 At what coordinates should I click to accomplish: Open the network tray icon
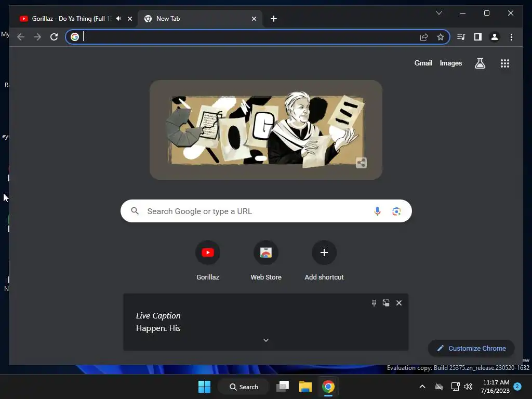[455, 387]
